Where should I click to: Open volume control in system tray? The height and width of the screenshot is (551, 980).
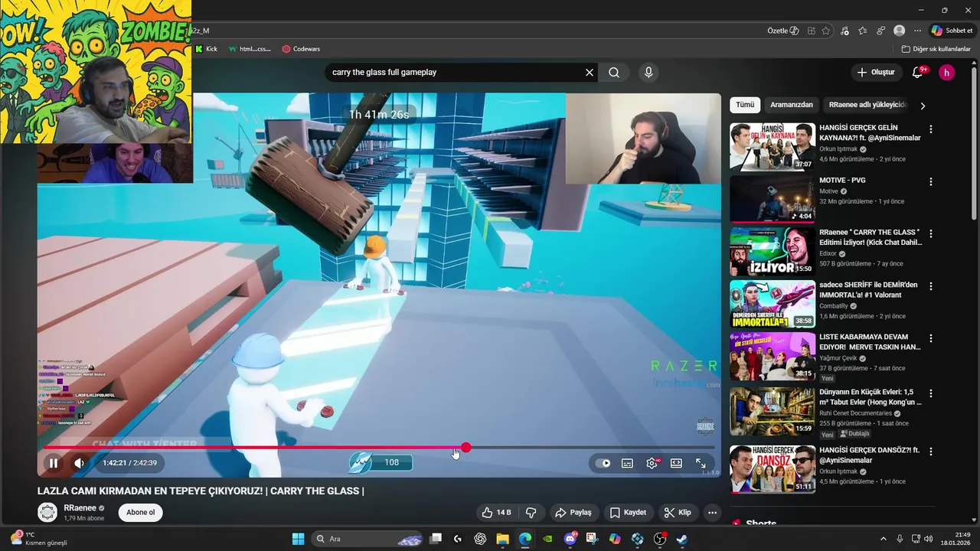(928, 539)
